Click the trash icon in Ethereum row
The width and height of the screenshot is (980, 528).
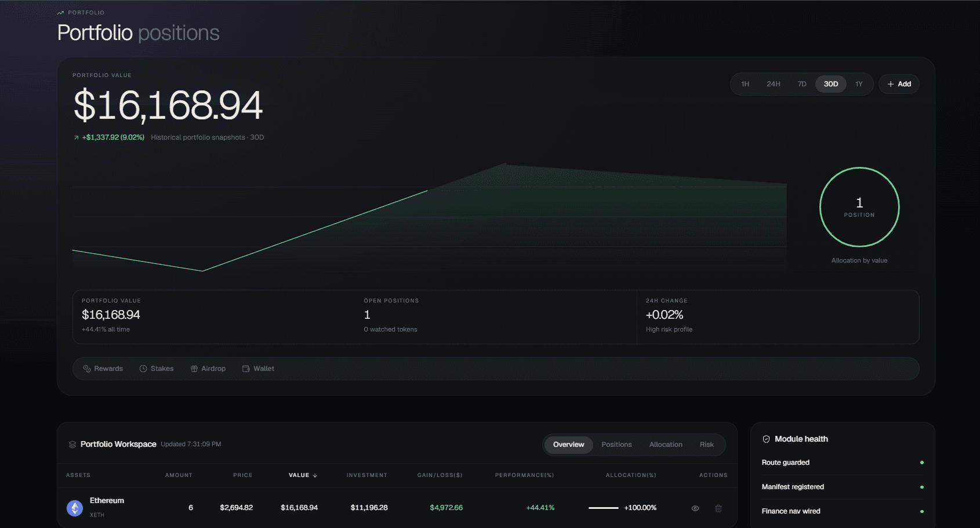718,508
